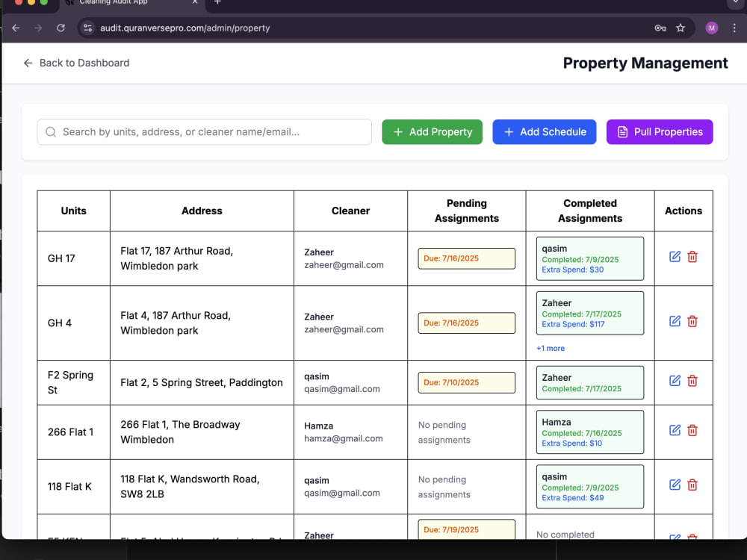Expand the +1 more completed assignments link

pyautogui.click(x=551, y=348)
